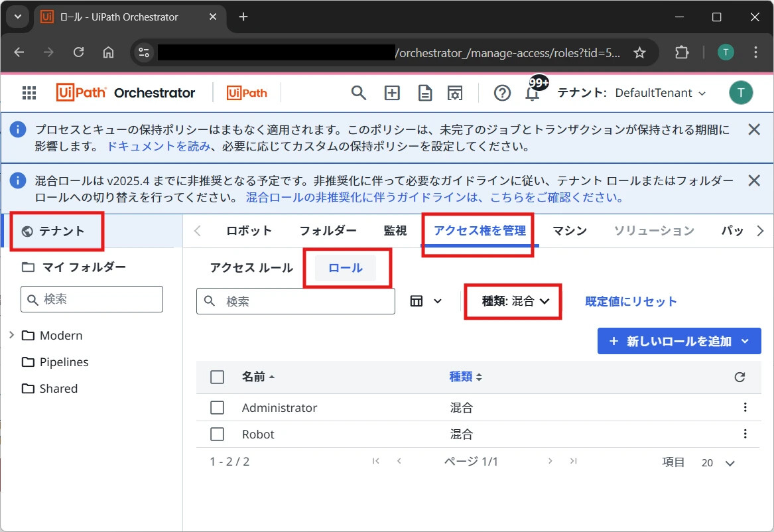Open アクセス ルール sub-tab
This screenshot has width=774, height=532.
[x=251, y=267]
